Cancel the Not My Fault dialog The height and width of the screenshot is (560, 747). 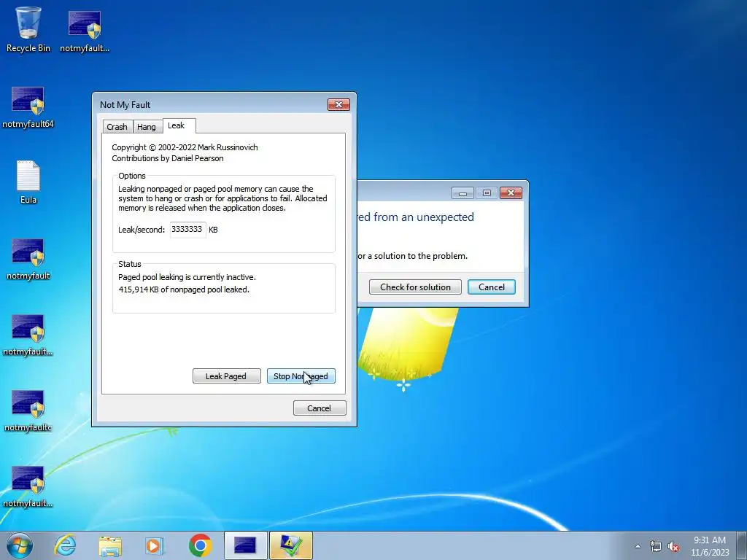[320, 408]
